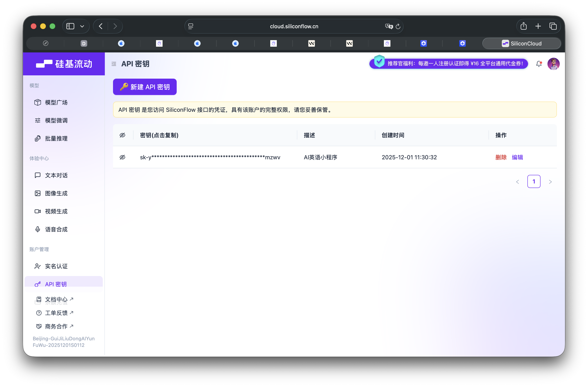Go to the next page with the right chevron
The image size is (588, 387).
click(551, 181)
